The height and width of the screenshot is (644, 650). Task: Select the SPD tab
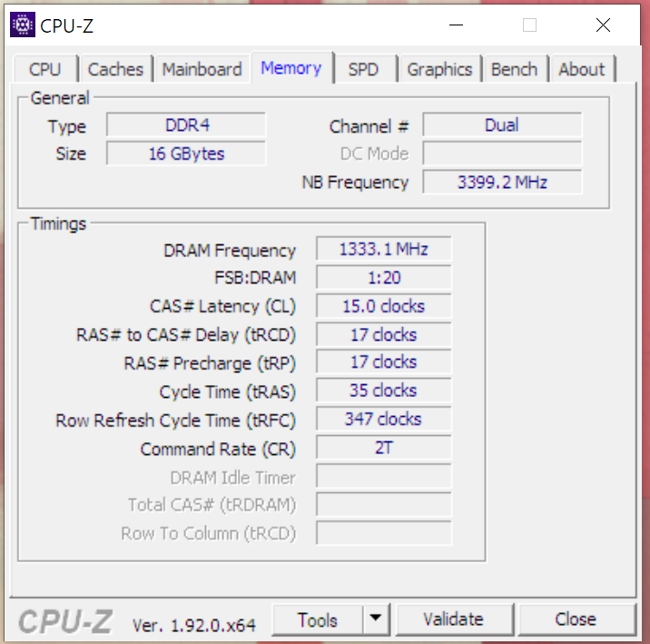pyautogui.click(x=363, y=69)
